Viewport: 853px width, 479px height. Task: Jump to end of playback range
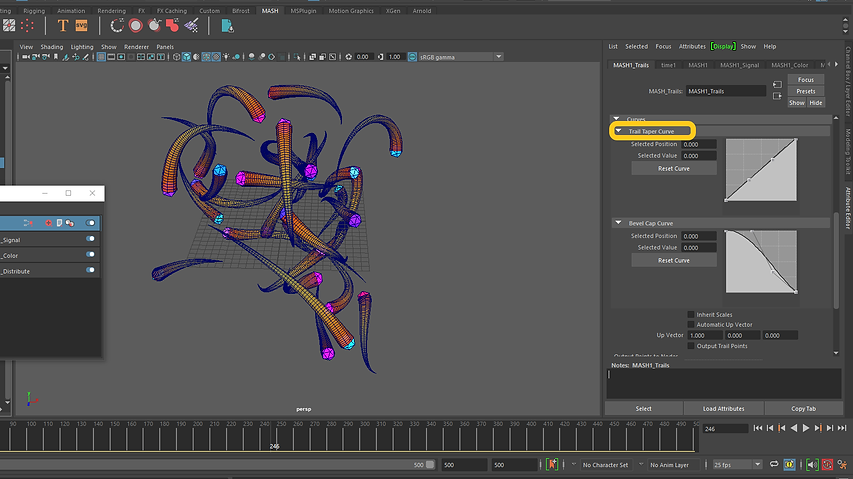[842, 428]
